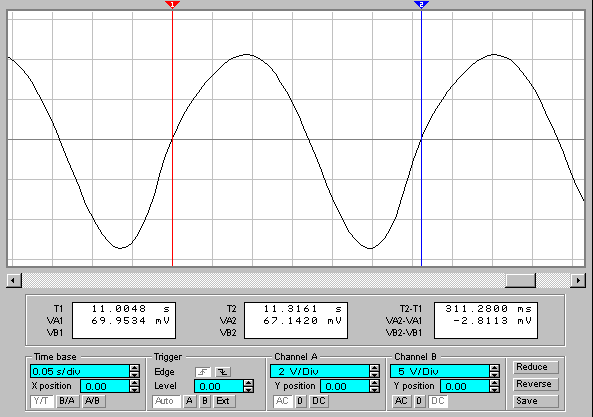593x417 pixels.
Task: Click the Reduce button
Action: (x=536, y=367)
